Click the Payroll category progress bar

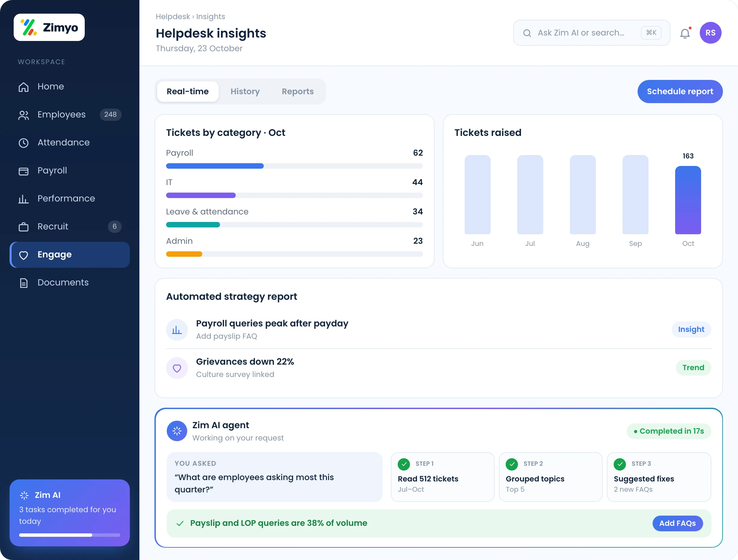tap(295, 166)
